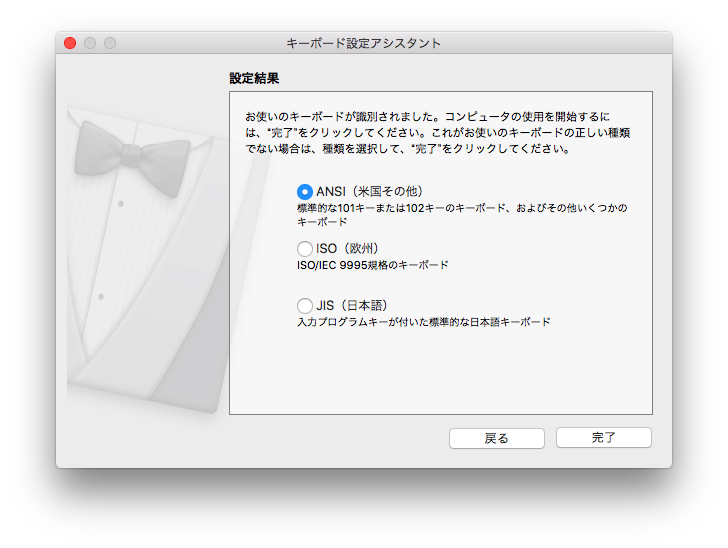Click the 標準的な101キーまたは102キー description text

pyautogui.click(x=462, y=215)
